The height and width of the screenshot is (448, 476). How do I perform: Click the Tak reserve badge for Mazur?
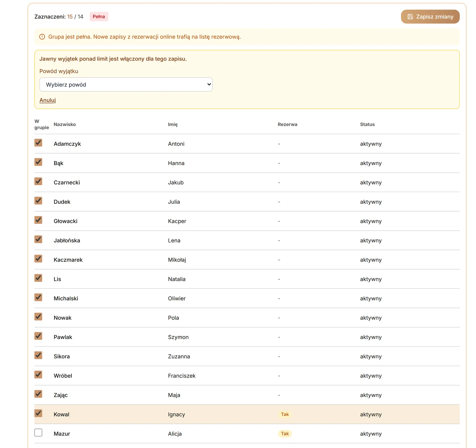click(285, 434)
